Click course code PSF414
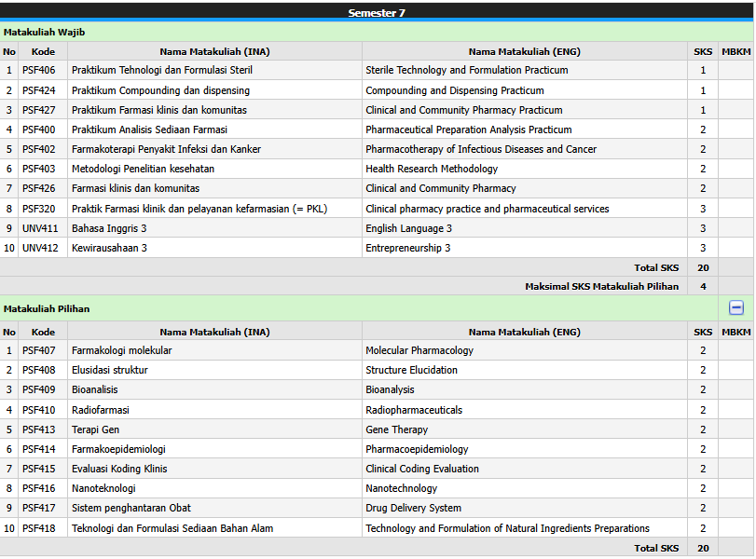756x559 pixels. (38, 450)
